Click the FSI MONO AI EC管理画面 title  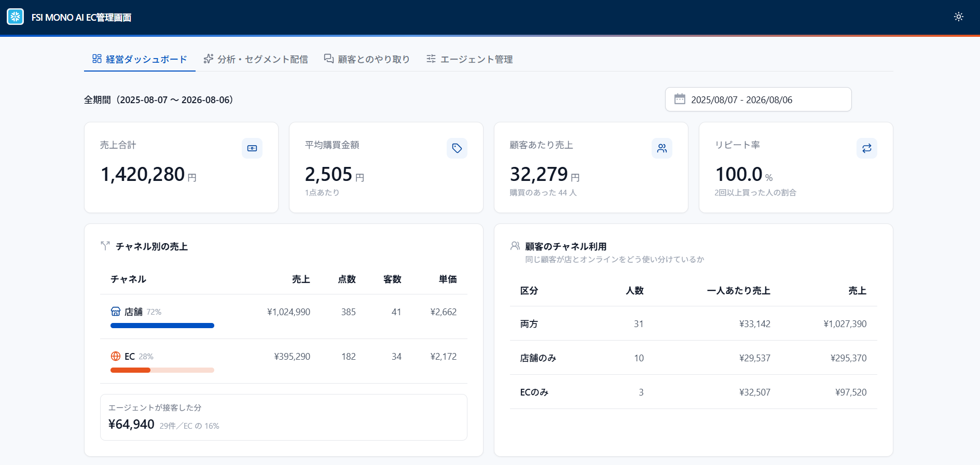pos(81,17)
